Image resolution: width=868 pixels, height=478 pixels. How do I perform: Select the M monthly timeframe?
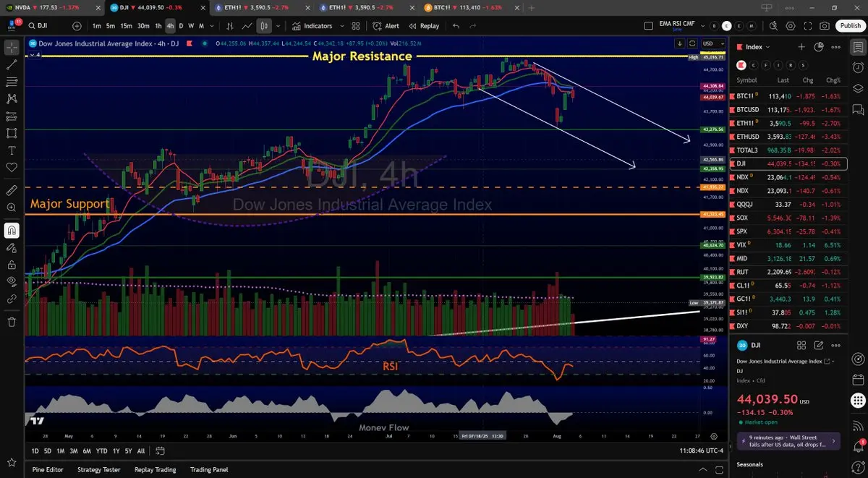200,26
